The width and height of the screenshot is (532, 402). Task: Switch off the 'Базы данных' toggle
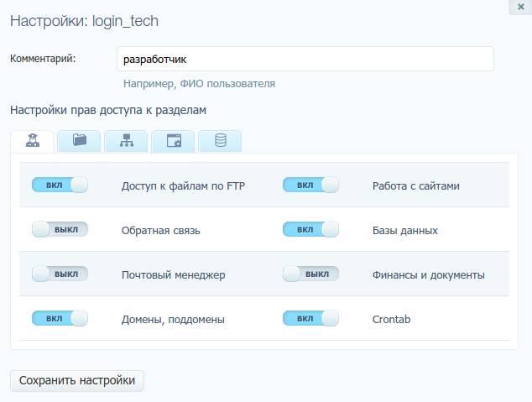coord(310,229)
